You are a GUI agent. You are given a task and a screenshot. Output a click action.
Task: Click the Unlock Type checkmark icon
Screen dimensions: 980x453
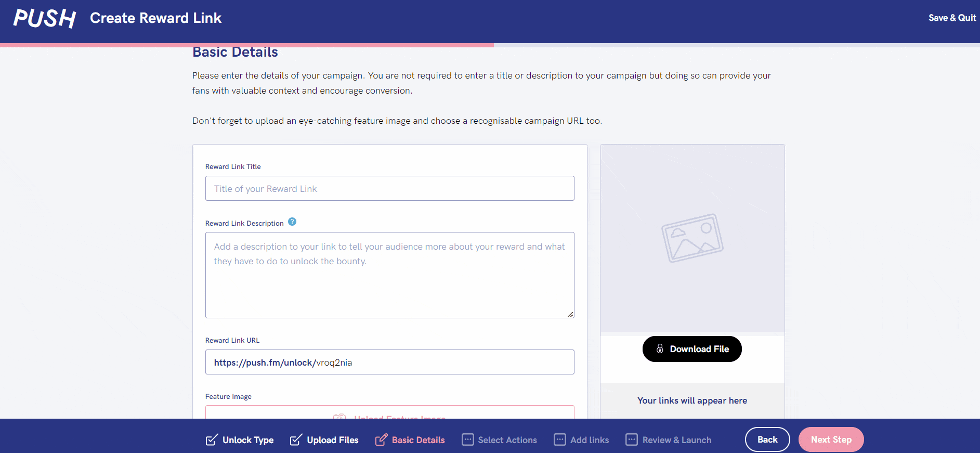point(212,440)
